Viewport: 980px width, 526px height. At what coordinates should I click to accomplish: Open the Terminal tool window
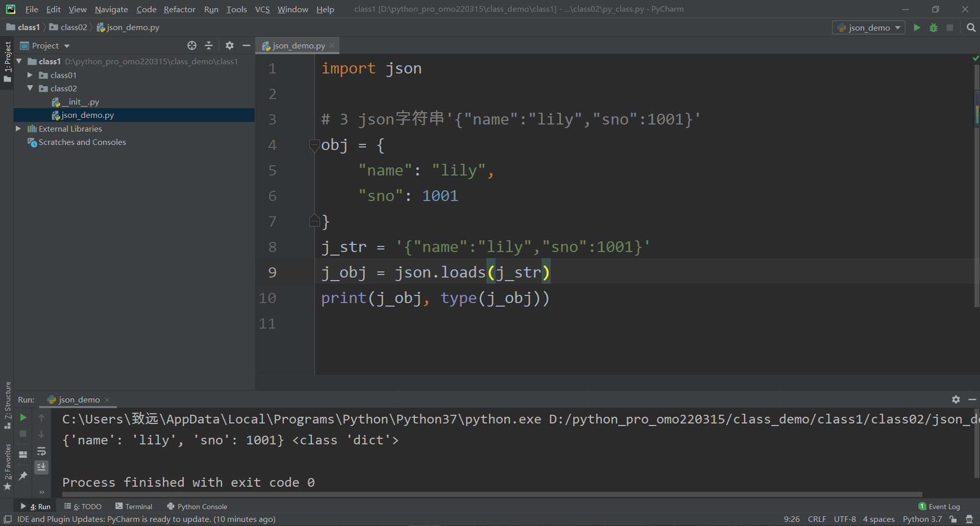tap(138, 506)
